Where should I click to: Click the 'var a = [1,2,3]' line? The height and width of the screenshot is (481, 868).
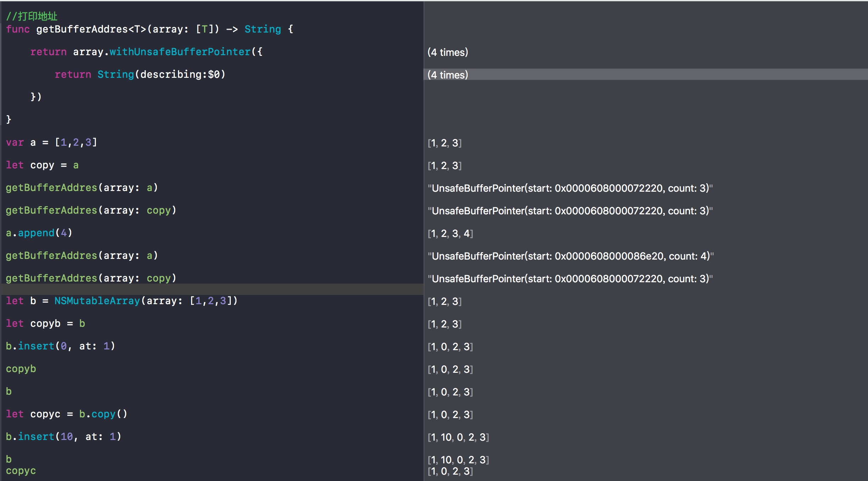pos(51,142)
